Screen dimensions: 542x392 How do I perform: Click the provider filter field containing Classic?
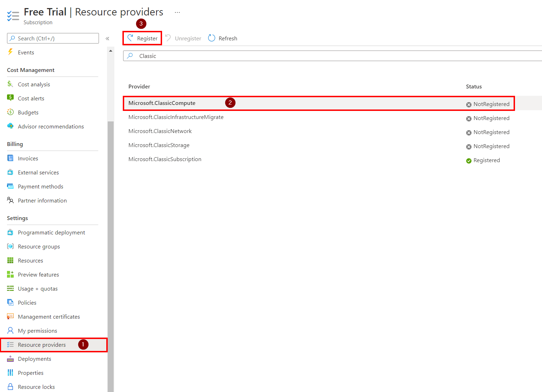pos(332,56)
